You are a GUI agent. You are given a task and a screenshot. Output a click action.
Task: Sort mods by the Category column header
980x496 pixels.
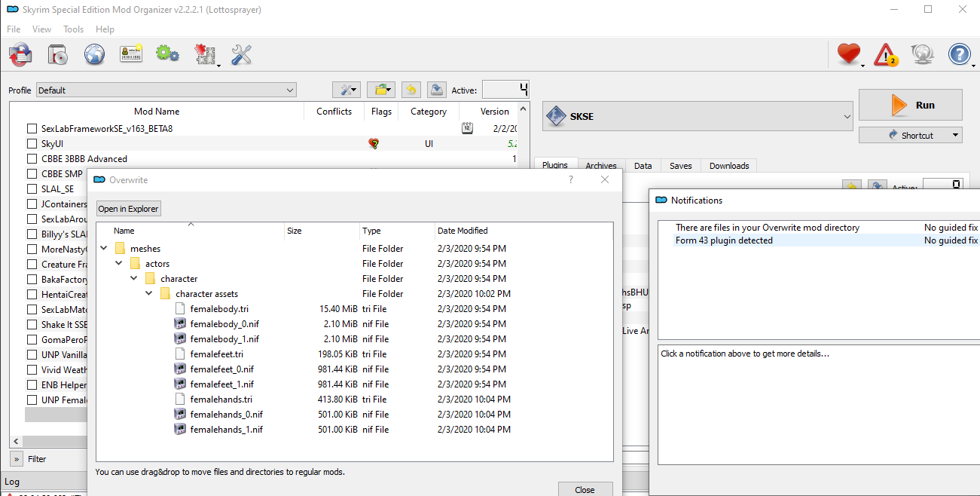pos(429,112)
